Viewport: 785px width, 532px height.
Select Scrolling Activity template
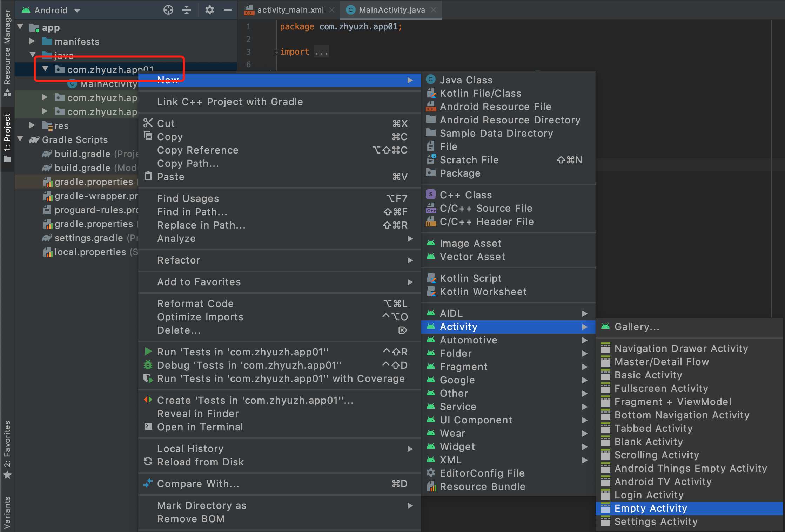[x=689, y=455]
